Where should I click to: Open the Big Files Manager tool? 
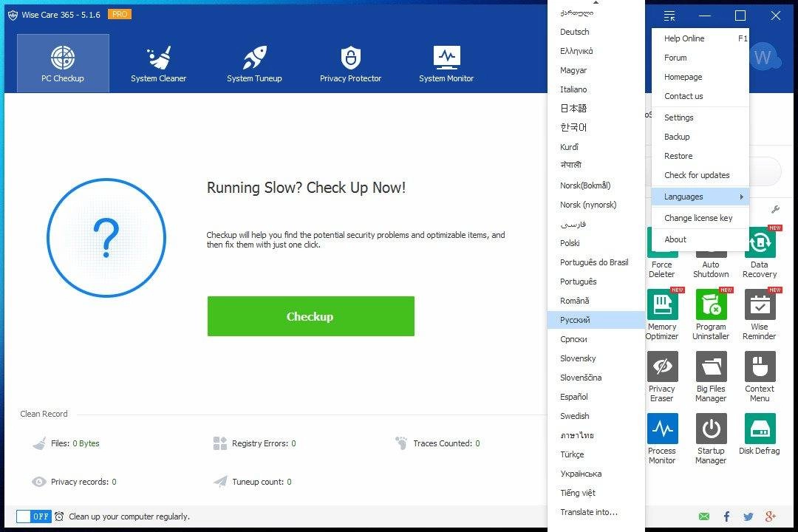pos(711,377)
